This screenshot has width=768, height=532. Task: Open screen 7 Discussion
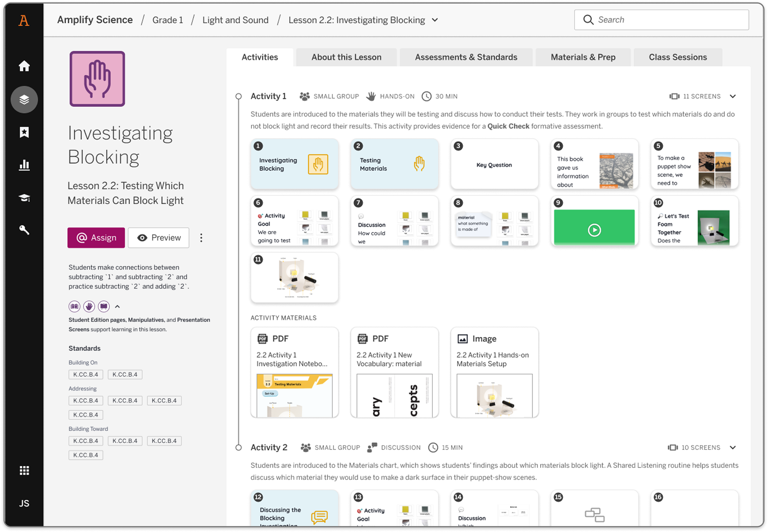394,221
